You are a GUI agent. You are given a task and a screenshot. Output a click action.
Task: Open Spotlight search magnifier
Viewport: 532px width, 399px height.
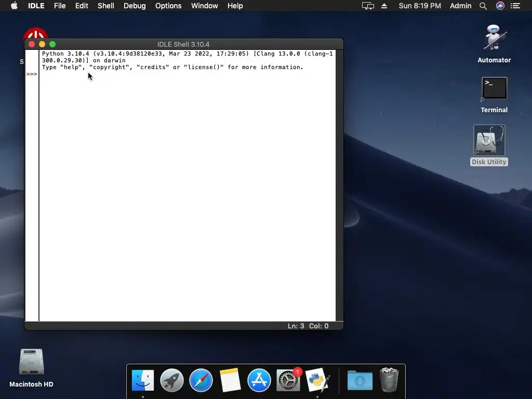coord(483,6)
